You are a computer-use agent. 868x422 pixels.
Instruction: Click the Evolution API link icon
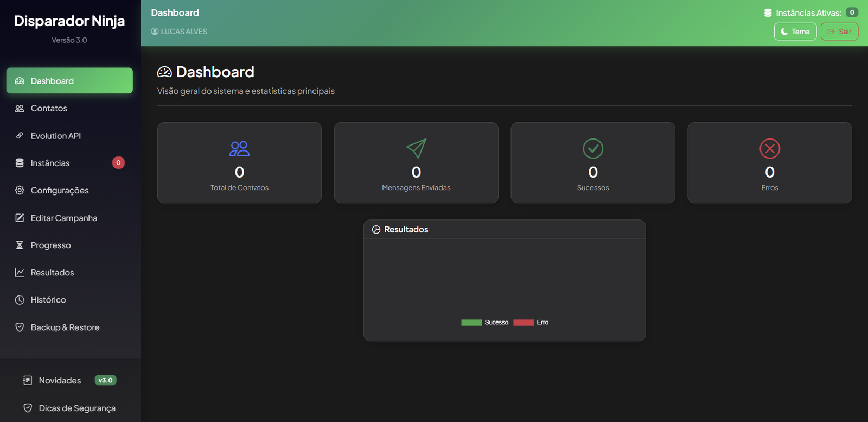click(20, 136)
